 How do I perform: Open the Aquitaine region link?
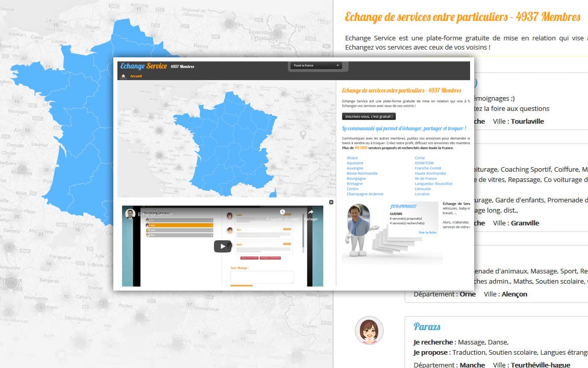click(x=355, y=163)
